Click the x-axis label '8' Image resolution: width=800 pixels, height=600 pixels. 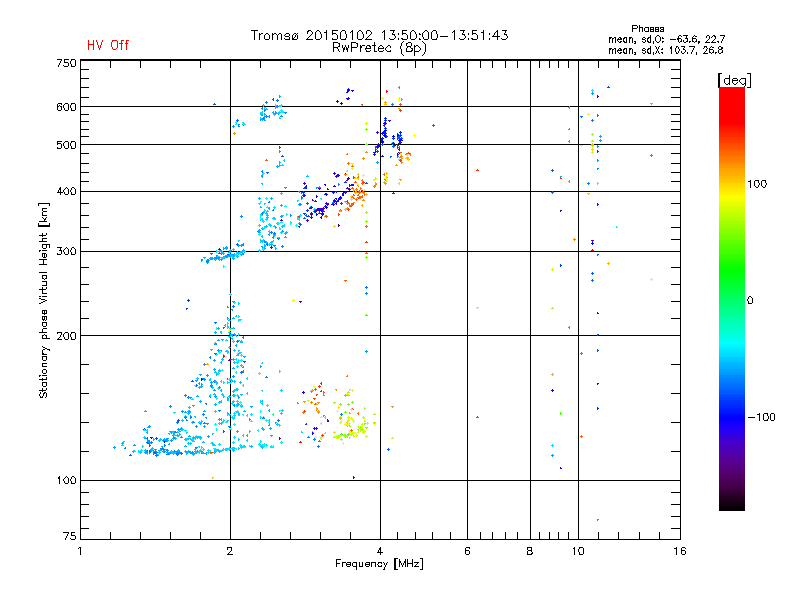(x=530, y=551)
